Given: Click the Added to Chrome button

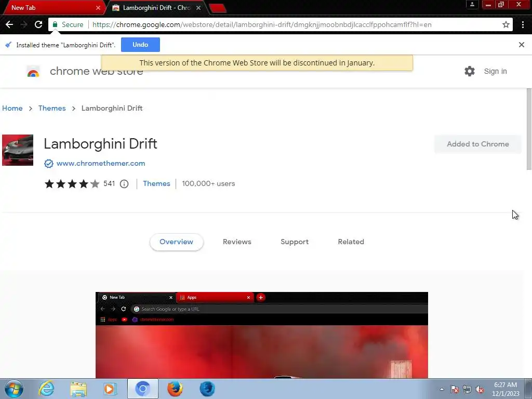Looking at the screenshot, I should (x=478, y=144).
